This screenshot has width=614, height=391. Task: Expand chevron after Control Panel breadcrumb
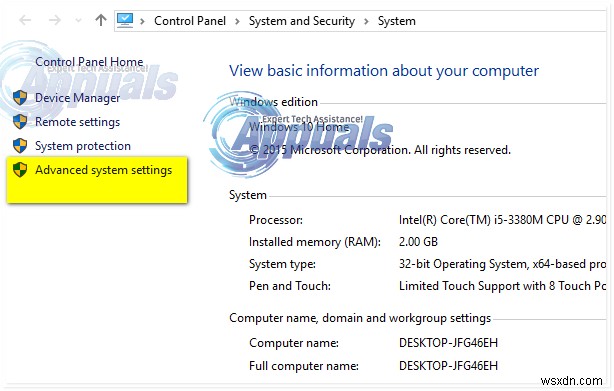[237, 21]
